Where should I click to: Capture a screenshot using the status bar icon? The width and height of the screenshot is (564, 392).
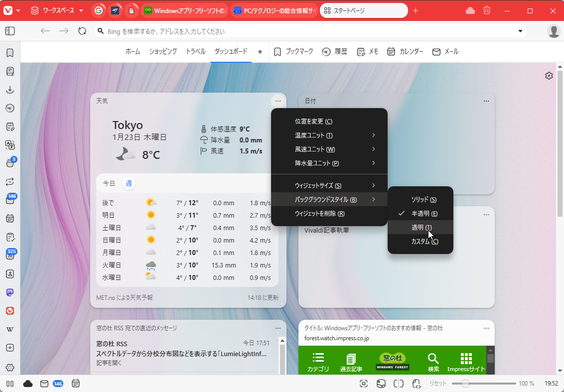point(363,384)
